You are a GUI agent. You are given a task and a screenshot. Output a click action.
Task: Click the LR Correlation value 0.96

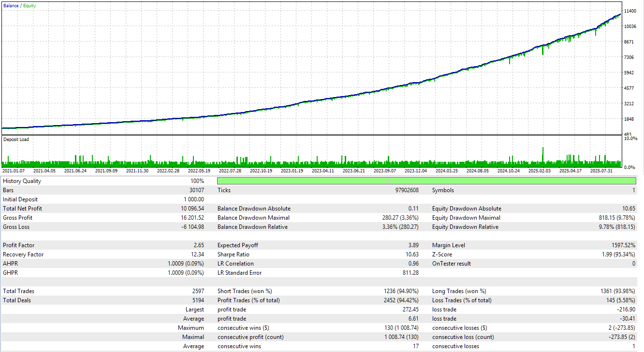413,264
